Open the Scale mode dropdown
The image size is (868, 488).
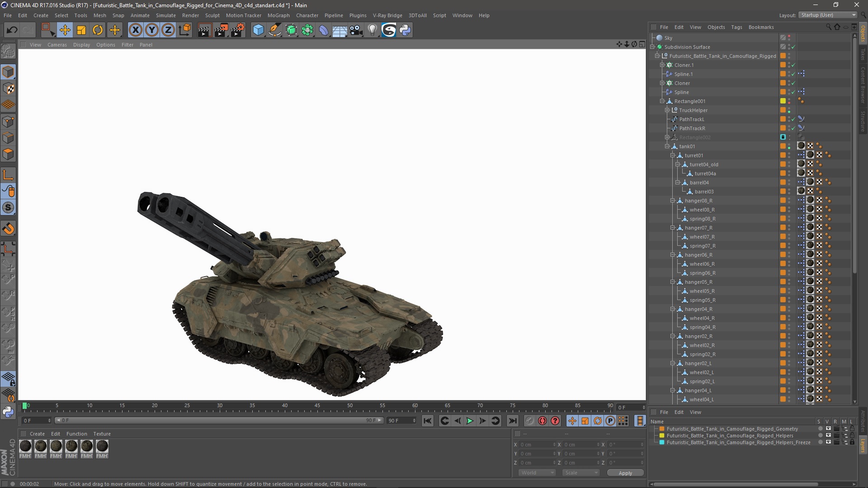click(581, 473)
